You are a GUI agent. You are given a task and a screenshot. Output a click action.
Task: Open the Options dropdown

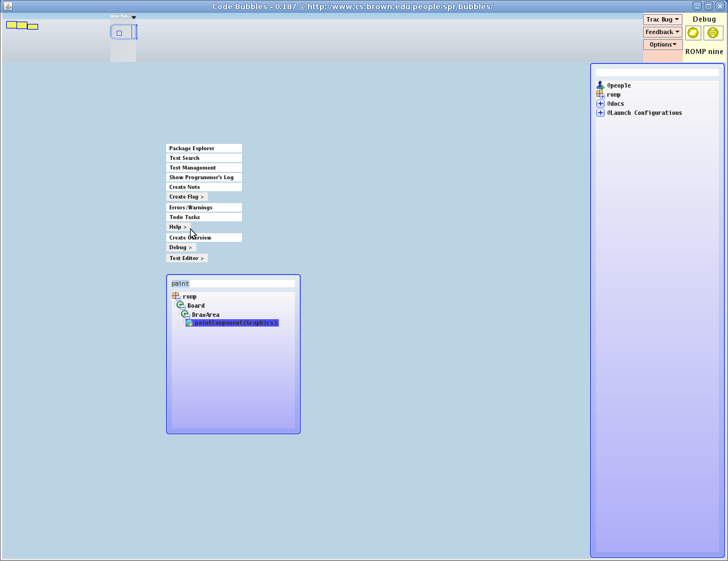pyautogui.click(x=663, y=44)
